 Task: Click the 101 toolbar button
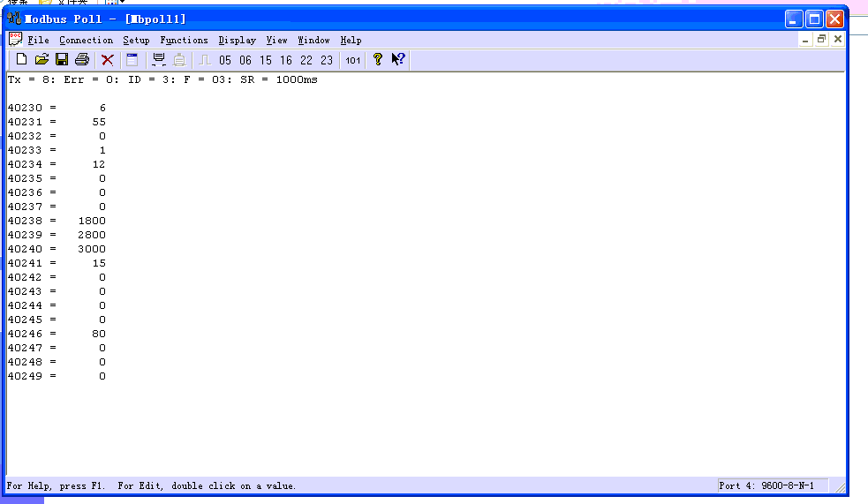[353, 60]
